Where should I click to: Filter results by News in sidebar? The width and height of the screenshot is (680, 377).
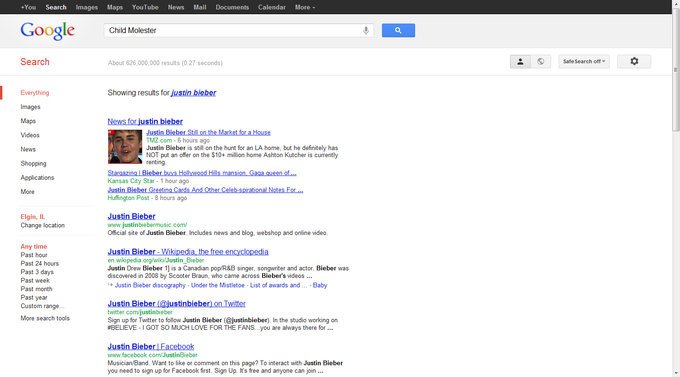click(x=28, y=149)
